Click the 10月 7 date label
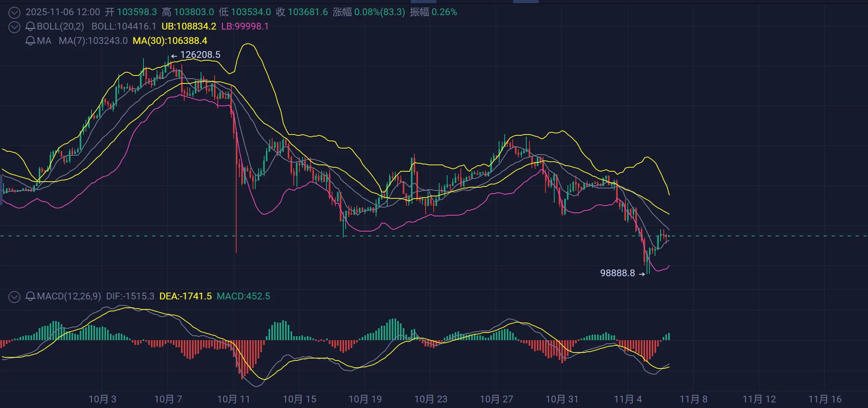868x408 pixels. 168,399
